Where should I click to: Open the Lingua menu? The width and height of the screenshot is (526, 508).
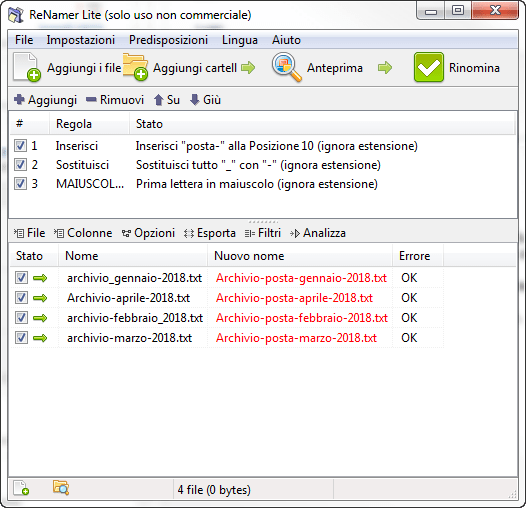pyautogui.click(x=240, y=40)
